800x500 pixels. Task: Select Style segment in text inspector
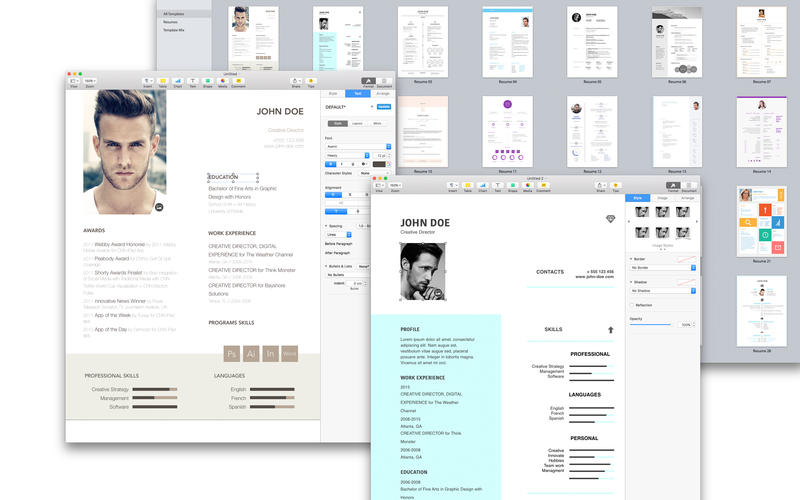(x=338, y=123)
